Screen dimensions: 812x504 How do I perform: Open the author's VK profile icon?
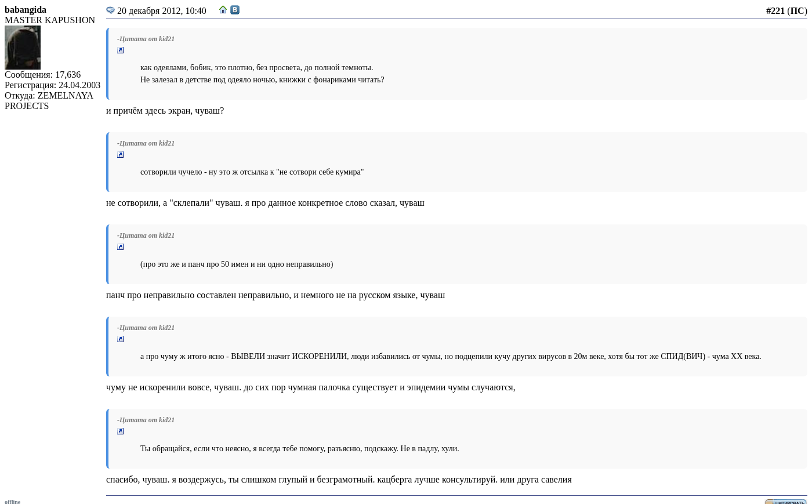pyautogui.click(x=235, y=10)
